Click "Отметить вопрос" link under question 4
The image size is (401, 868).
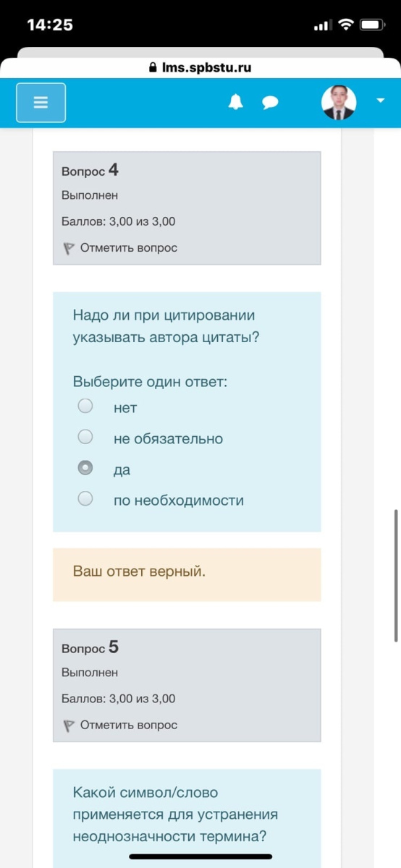(x=129, y=248)
